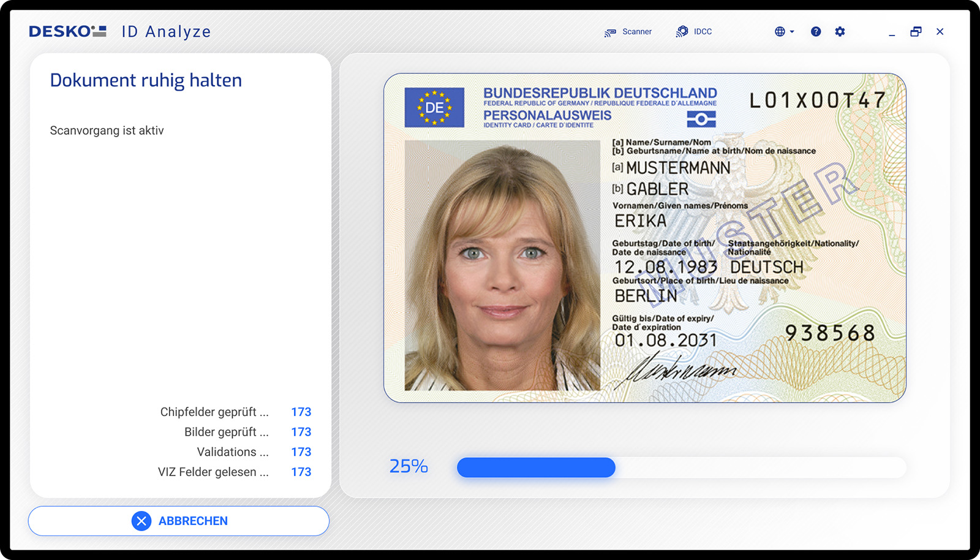Click the 173 value beside Validations

click(x=301, y=452)
